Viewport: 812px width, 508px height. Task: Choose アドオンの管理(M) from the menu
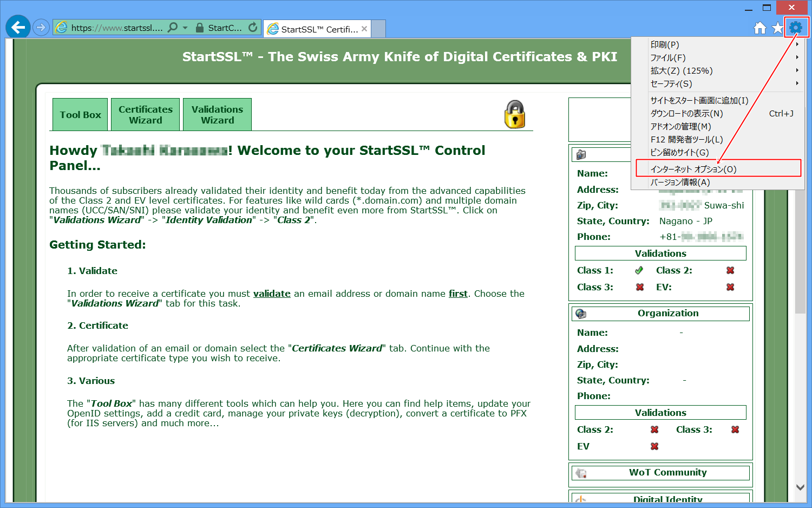click(x=680, y=127)
